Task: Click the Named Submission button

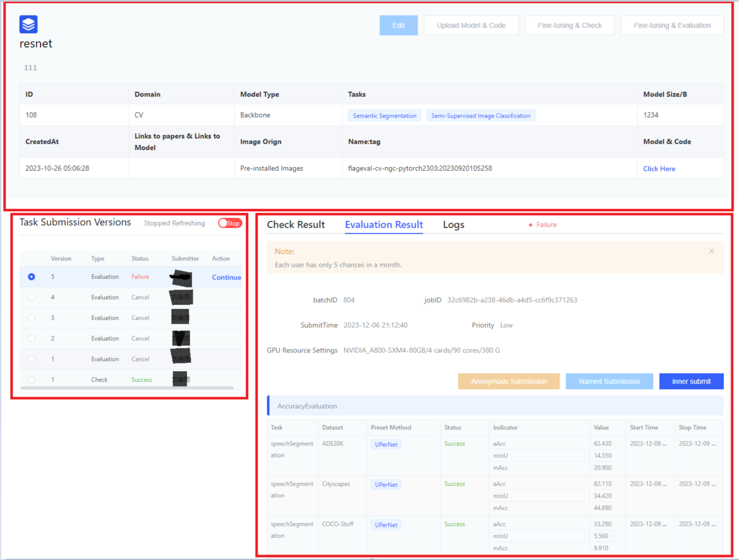Action: [609, 381]
